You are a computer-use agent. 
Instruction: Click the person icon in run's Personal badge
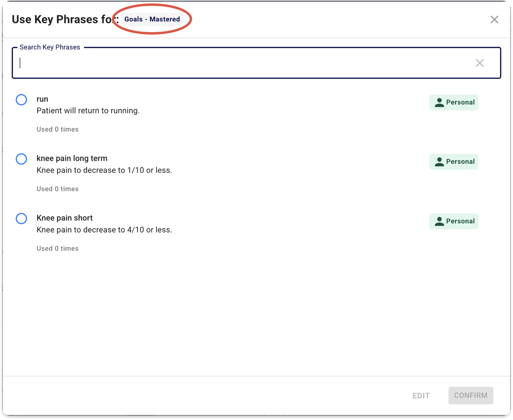440,102
